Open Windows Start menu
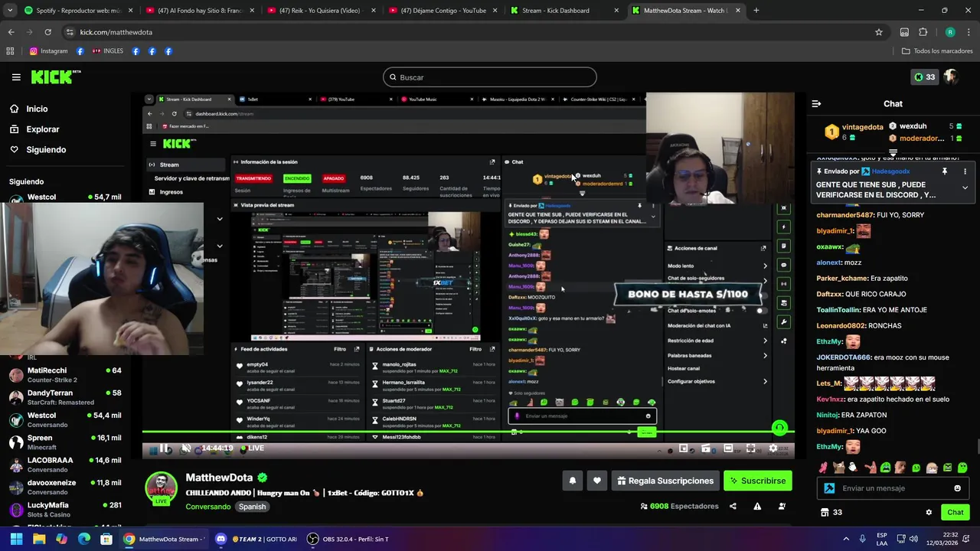 [x=16, y=539]
